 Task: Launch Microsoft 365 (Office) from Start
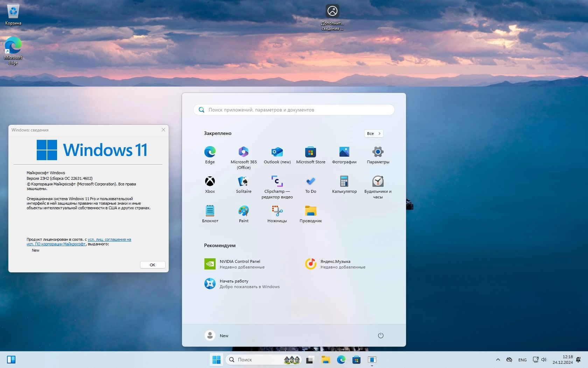pos(244,158)
